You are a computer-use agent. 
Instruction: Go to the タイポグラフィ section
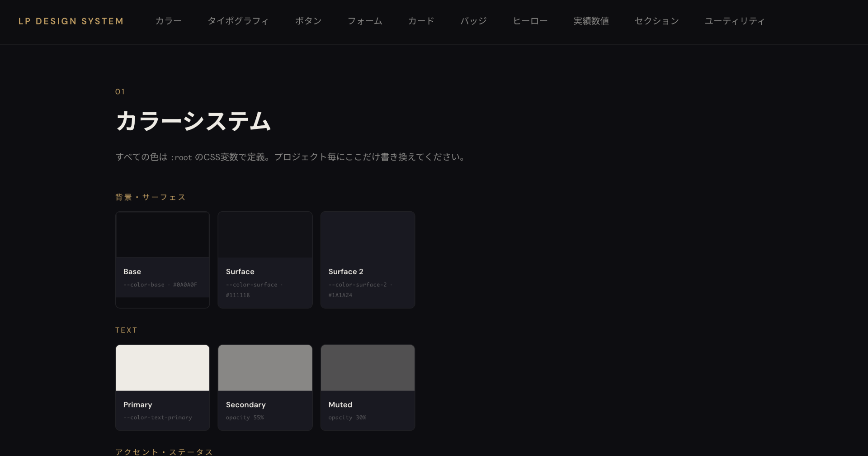click(238, 21)
